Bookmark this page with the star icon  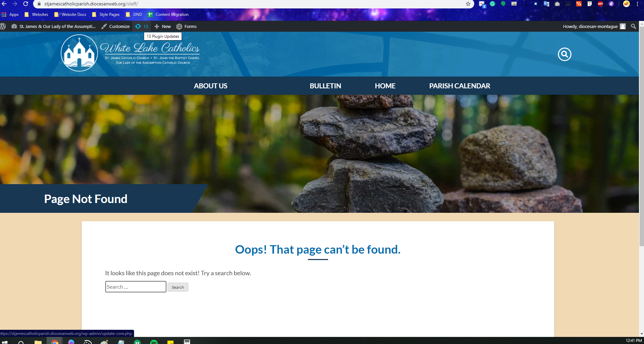coord(468,4)
